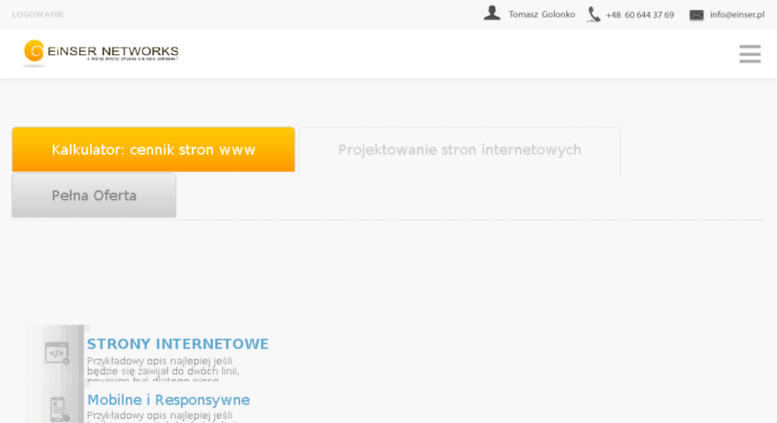The height and width of the screenshot is (423, 777).
Task: Click description text under Strony Internetowe
Action: coord(163,370)
